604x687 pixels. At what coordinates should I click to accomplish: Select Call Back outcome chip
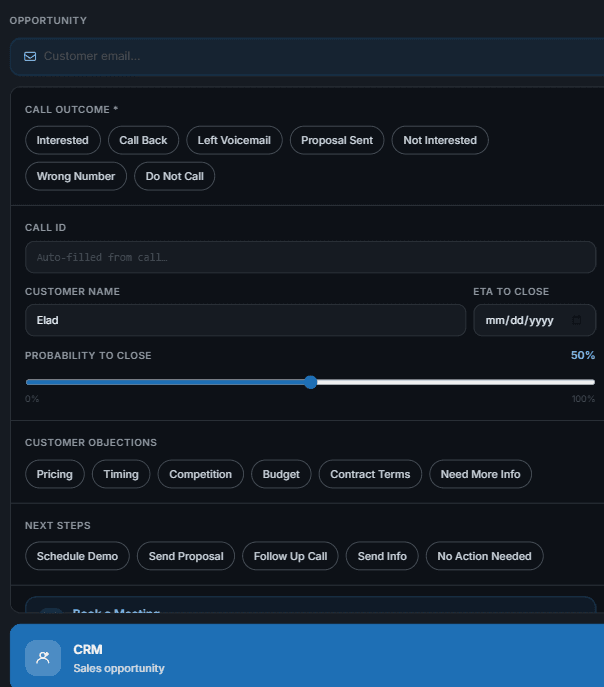143,140
